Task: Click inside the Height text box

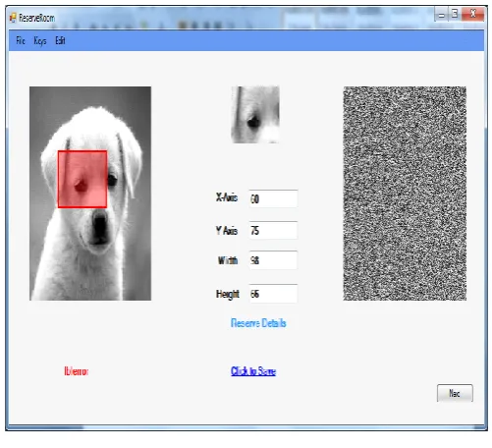Action: coord(273,294)
